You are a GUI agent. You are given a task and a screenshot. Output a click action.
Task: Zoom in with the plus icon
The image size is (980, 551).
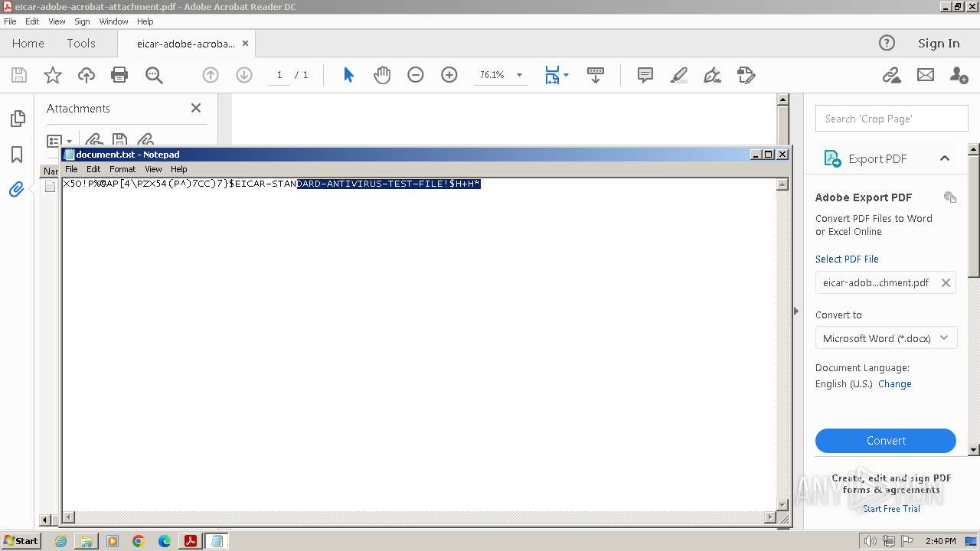coord(449,75)
